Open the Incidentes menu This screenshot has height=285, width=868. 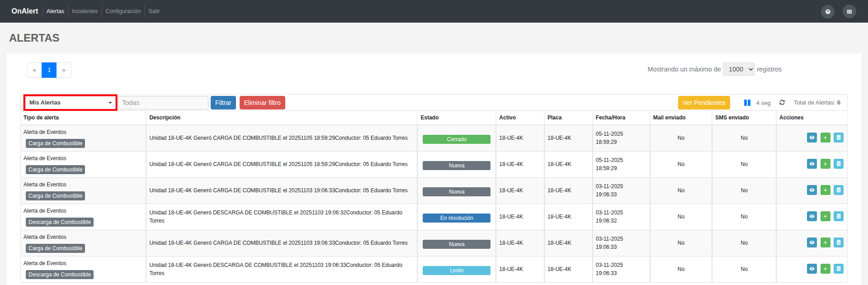pyautogui.click(x=85, y=11)
